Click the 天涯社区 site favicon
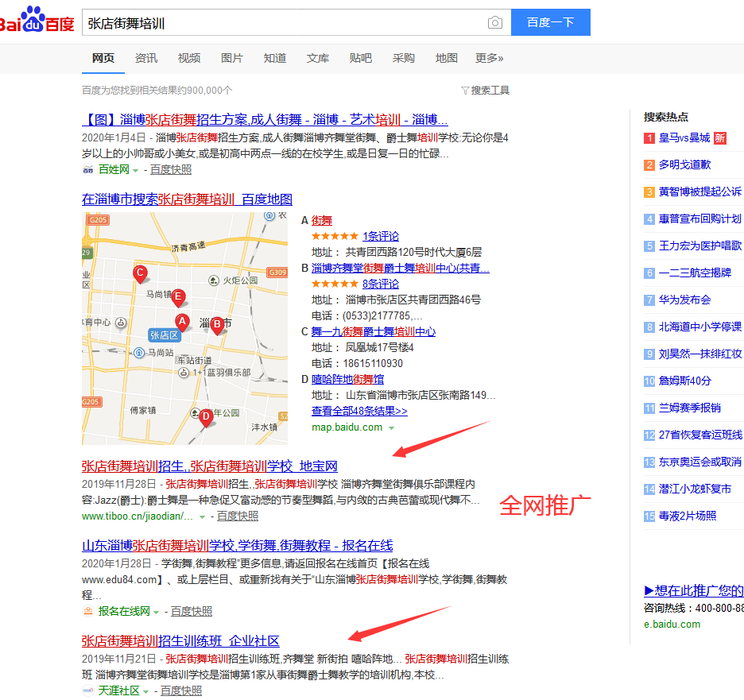The image size is (744, 700). [x=87, y=690]
